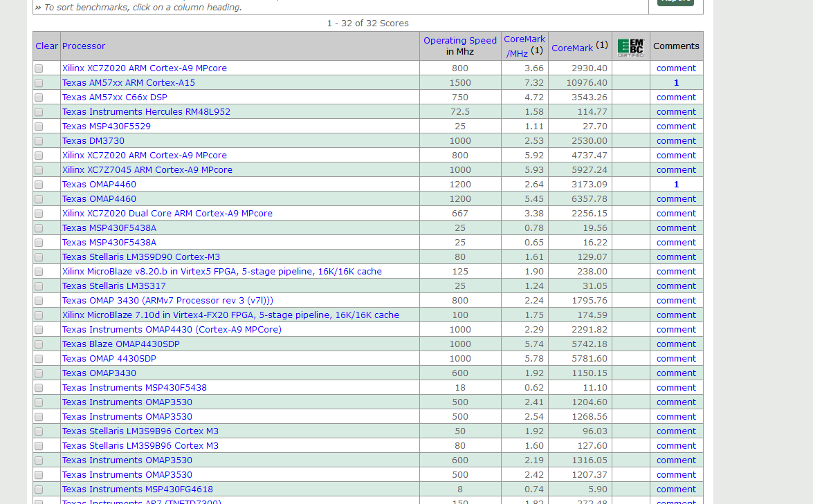Screen dimensions: 813x504
Task: Open Texas Blaze OMAP4430SDP link
Action: click(121, 344)
